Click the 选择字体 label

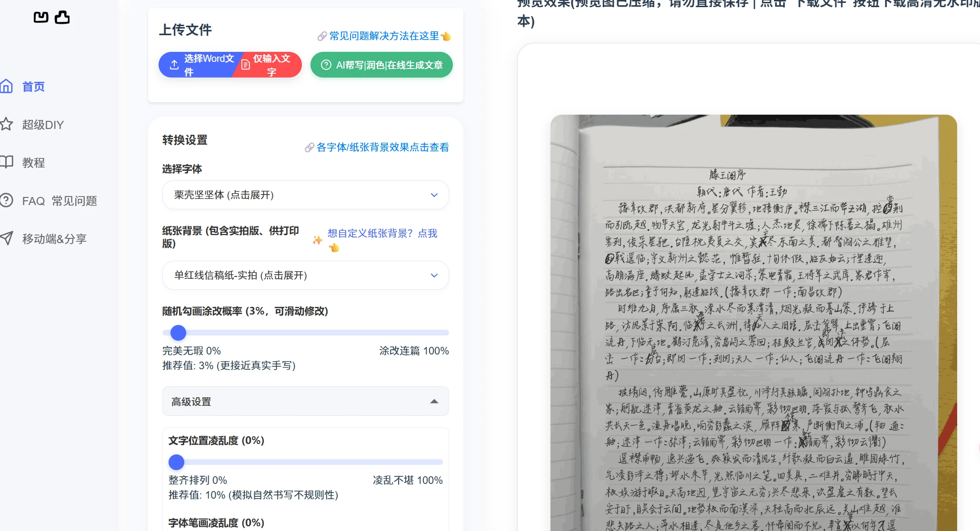tap(182, 169)
